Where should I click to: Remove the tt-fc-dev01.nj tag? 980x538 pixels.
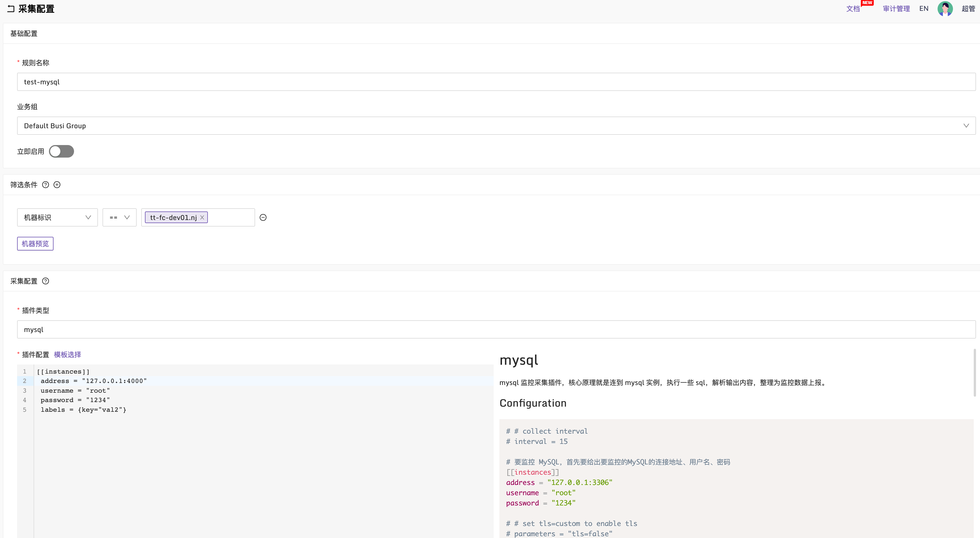202,217
